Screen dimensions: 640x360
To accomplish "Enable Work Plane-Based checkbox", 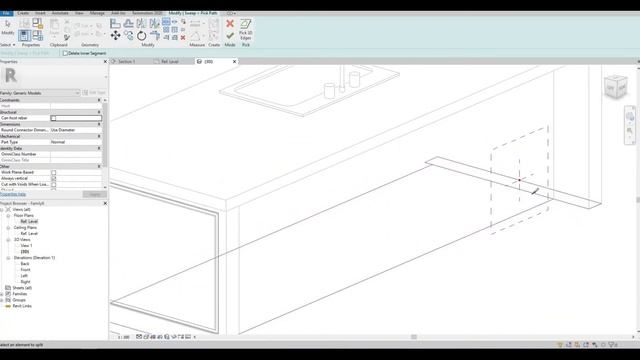I will (x=53, y=172).
